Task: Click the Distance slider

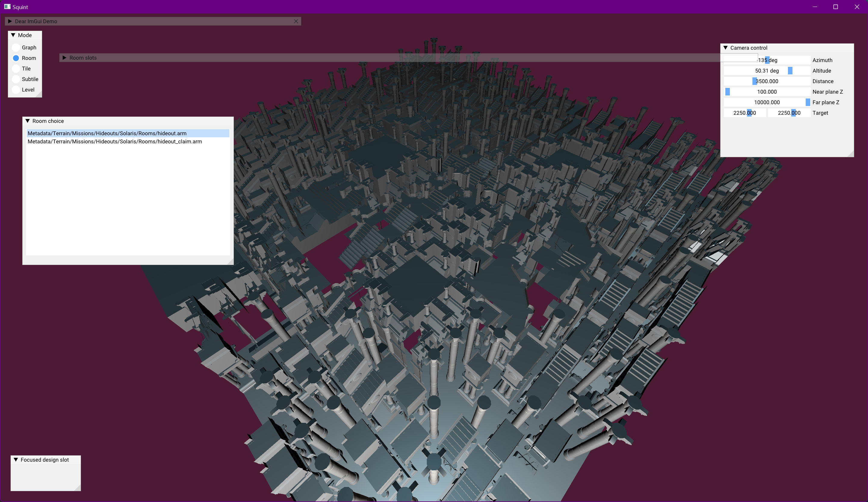Action: pos(767,81)
